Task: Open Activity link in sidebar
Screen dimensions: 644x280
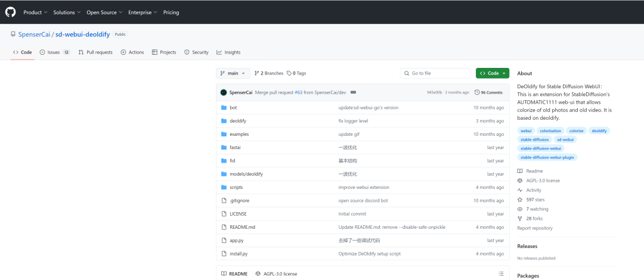Action: [530, 190]
